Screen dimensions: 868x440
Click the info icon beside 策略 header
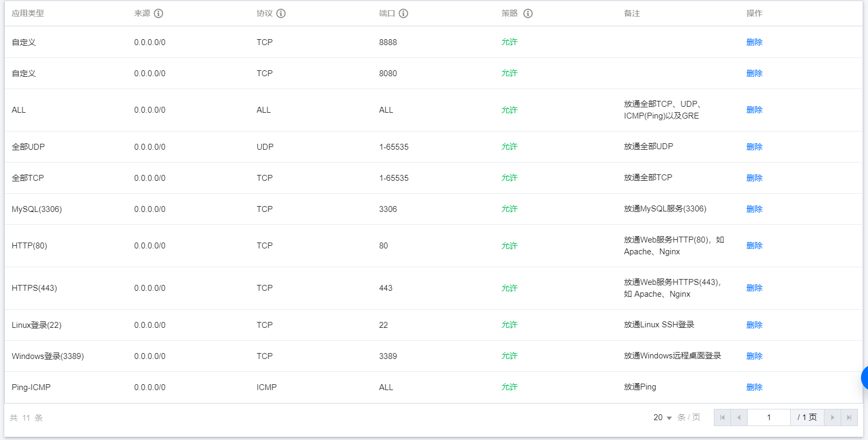[x=528, y=13]
